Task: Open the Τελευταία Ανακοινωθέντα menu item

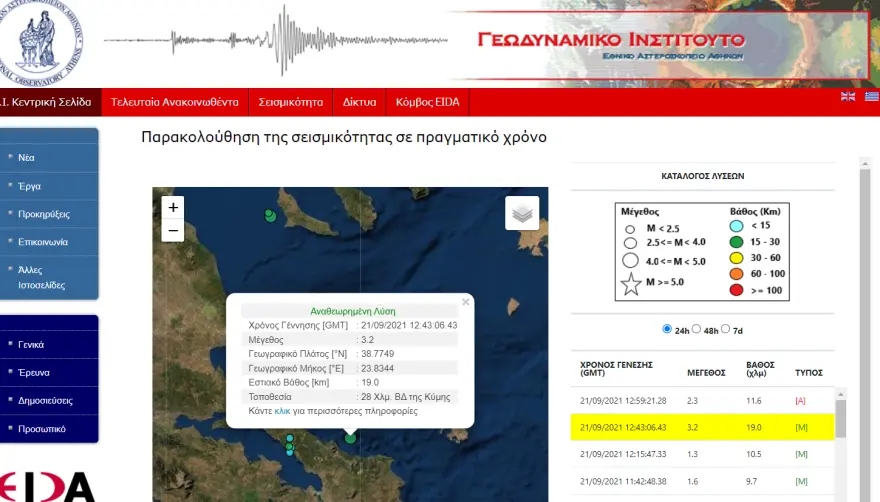Action: pos(174,102)
